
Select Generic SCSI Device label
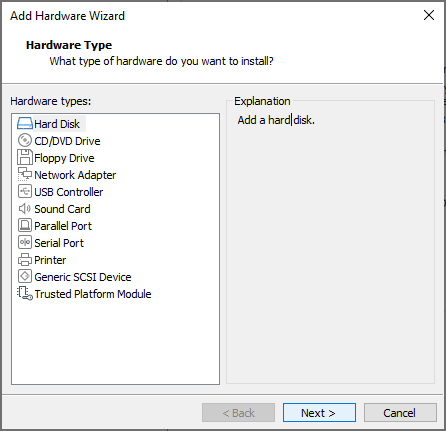[x=83, y=277]
